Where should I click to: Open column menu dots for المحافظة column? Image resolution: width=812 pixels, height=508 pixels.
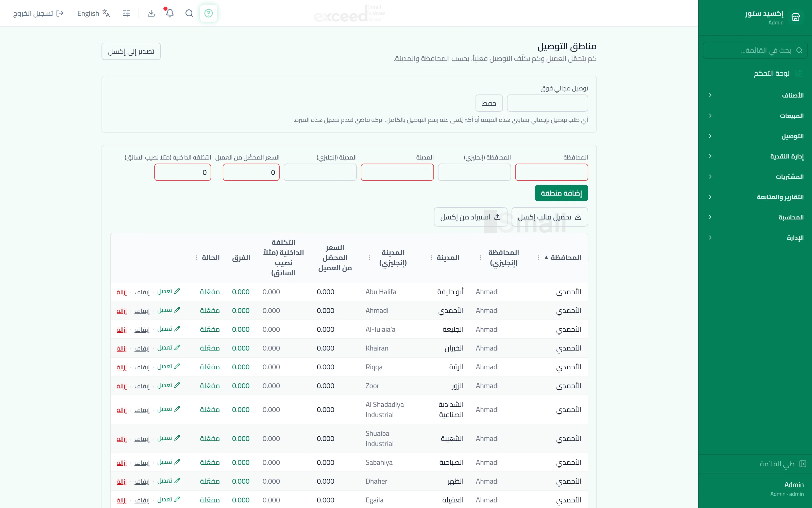tap(538, 258)
